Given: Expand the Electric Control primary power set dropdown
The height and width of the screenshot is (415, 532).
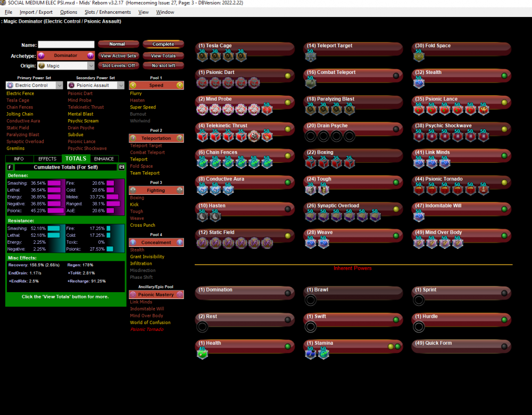Looking at the screenshot, I should click(35, 85).
